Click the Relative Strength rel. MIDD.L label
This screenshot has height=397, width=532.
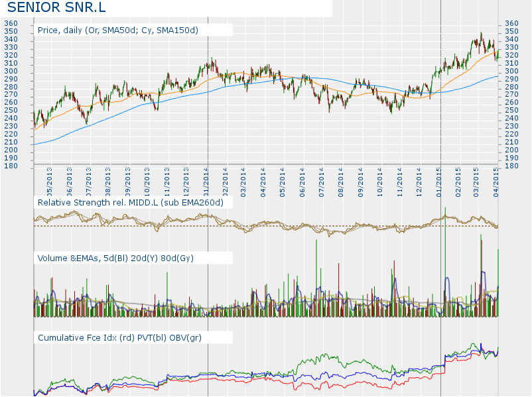click(x=135, y=202)
